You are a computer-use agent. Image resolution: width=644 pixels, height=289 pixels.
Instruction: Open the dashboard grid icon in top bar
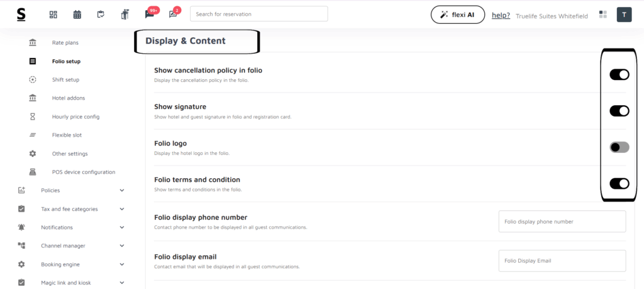point(53,14)
